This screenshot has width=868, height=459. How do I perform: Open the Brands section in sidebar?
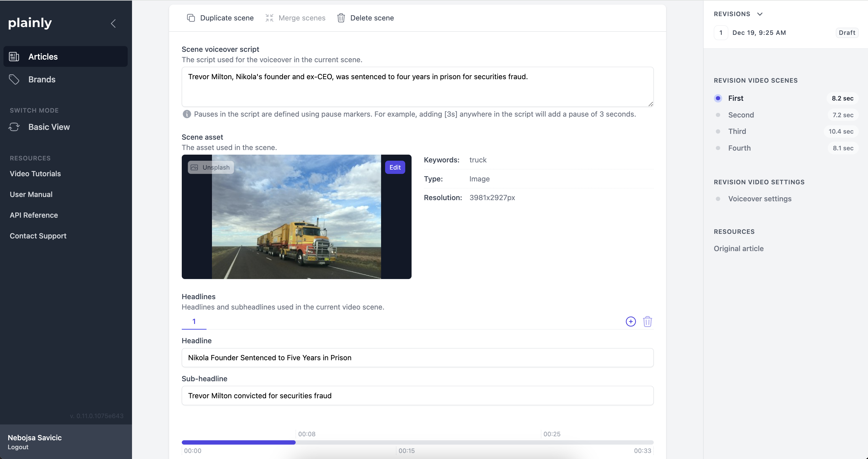(x=42, y=79)
